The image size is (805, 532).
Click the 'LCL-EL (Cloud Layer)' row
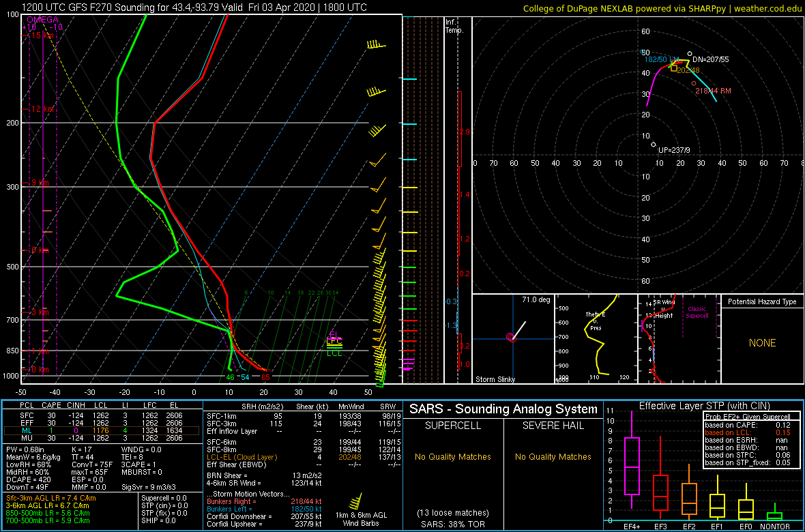[304, 457]
